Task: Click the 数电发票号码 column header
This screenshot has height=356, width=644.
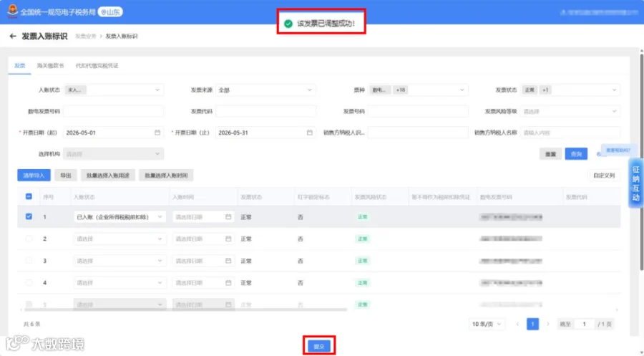Action: point(496,197)
